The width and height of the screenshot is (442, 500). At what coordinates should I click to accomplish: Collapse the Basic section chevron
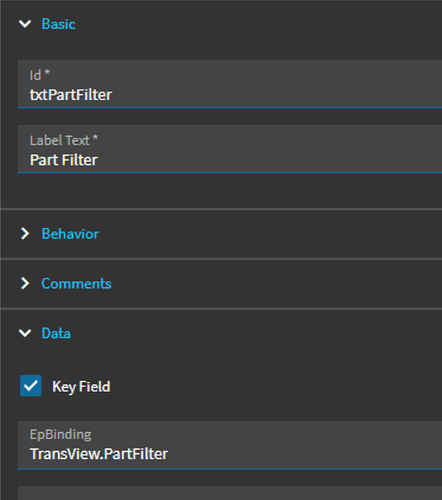pos(25,24)
